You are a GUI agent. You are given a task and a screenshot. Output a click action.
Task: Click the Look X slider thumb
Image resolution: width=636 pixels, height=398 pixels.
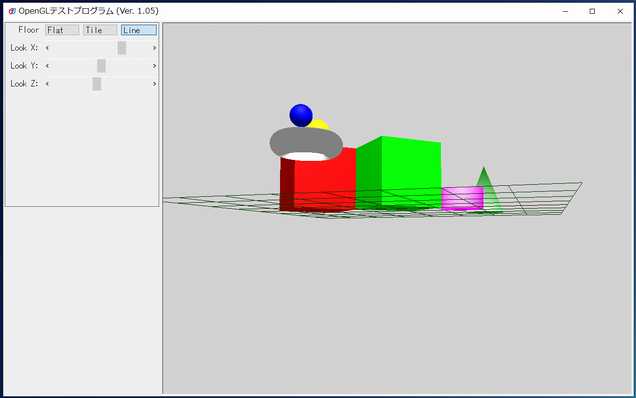122,48
